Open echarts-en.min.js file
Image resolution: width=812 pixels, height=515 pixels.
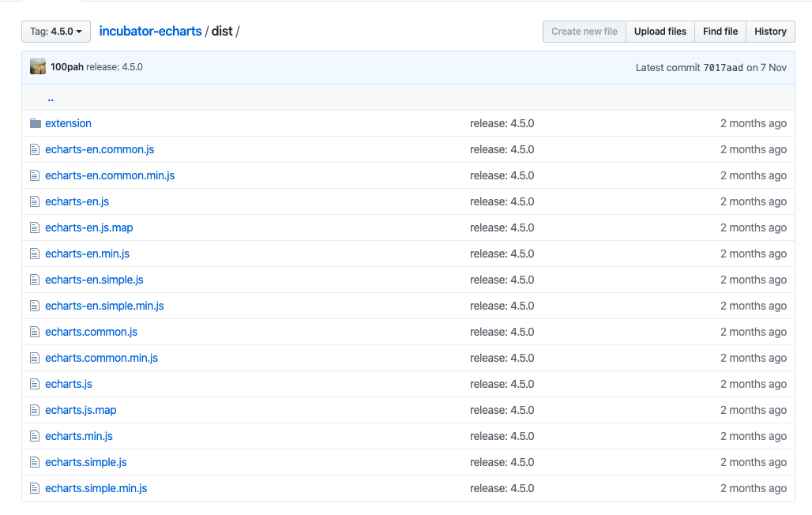tap(87, 254)
